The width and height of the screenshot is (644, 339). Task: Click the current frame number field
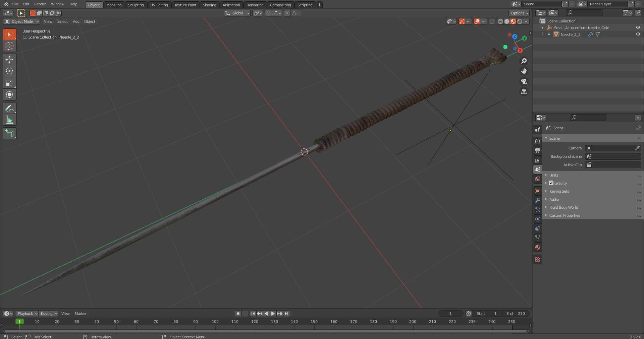tap(450, 314)
